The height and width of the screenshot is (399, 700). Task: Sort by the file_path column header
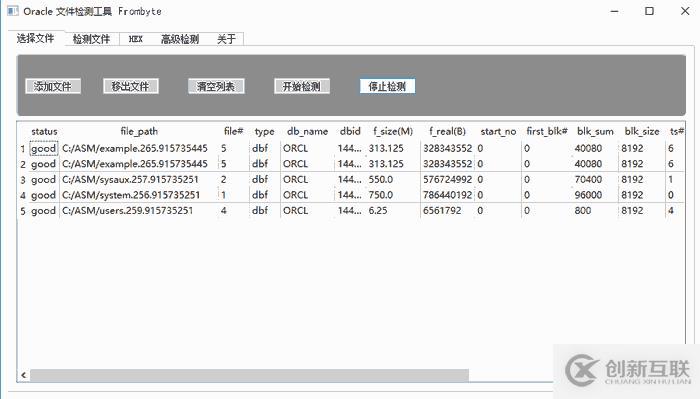pyautogui.click(x=139, y=131)
